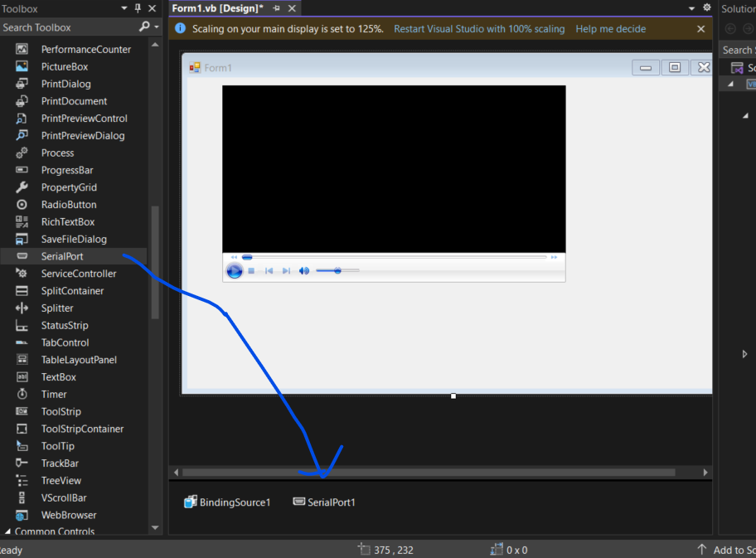Select the PictureBox toolbox icon
756x558 pixels.
click(x=22, y=66)
